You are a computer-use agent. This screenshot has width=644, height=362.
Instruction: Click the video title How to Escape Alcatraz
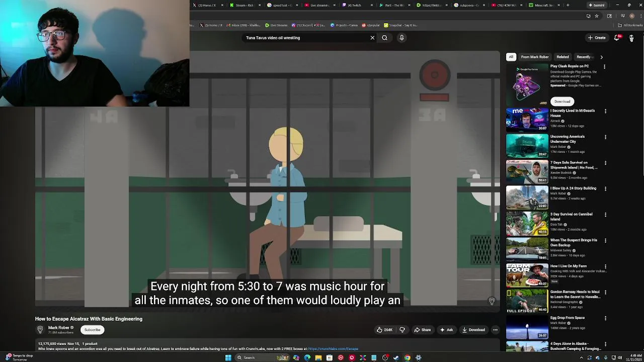(89, 319)
